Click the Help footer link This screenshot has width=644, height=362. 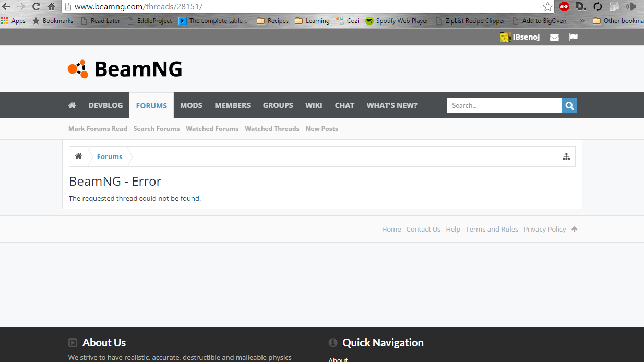pos(453,229)
